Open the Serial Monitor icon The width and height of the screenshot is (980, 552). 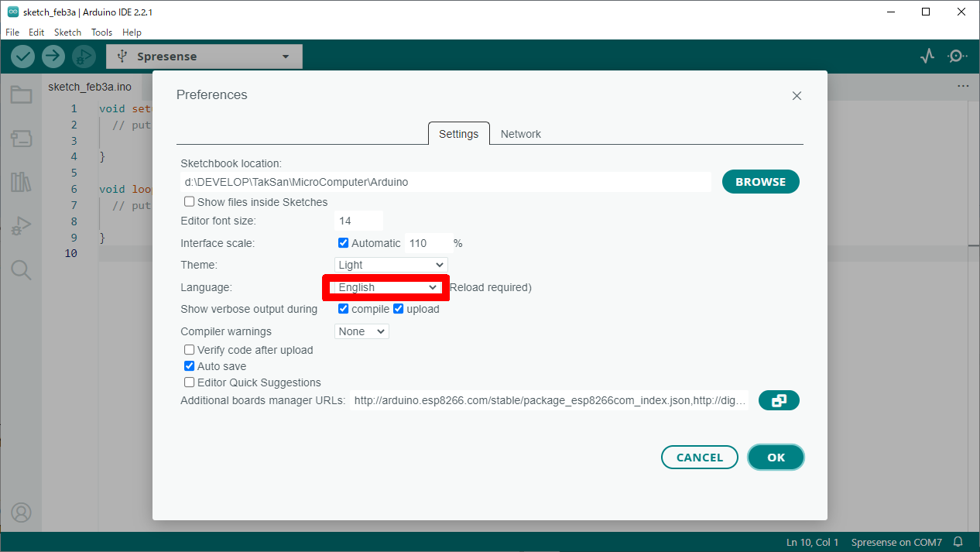tap(958, 57)
